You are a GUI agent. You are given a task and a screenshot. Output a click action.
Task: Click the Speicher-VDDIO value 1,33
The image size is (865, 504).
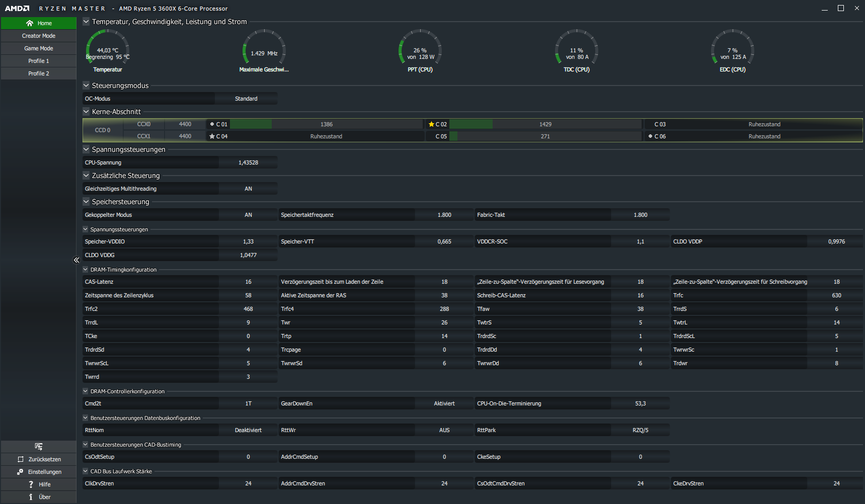point(248,241)
